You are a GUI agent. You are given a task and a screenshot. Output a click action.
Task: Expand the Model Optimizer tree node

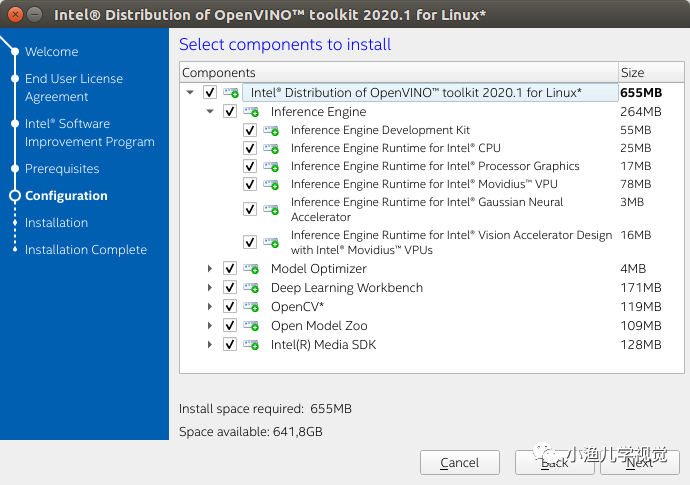[x=210, y=269]
